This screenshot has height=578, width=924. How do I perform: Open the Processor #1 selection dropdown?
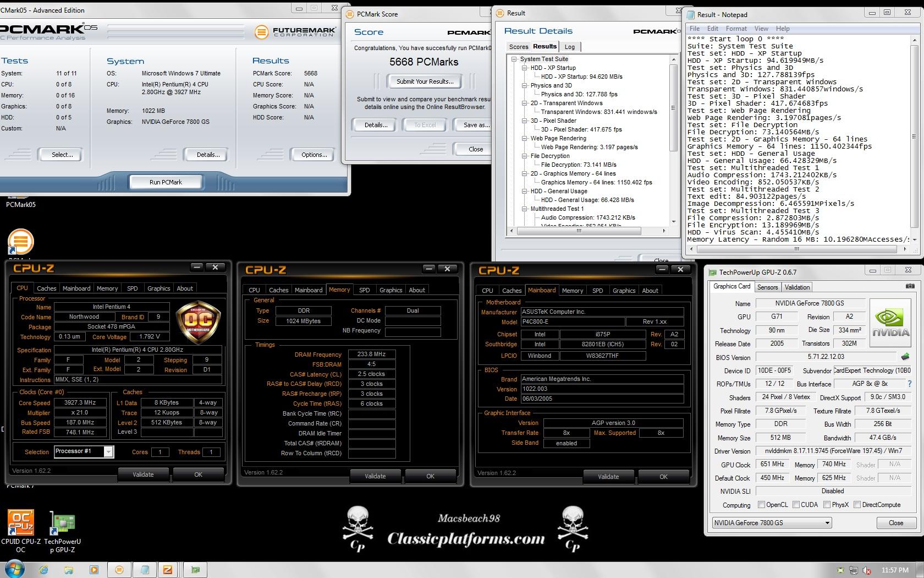pyautogui.click(x=109, y=452)
